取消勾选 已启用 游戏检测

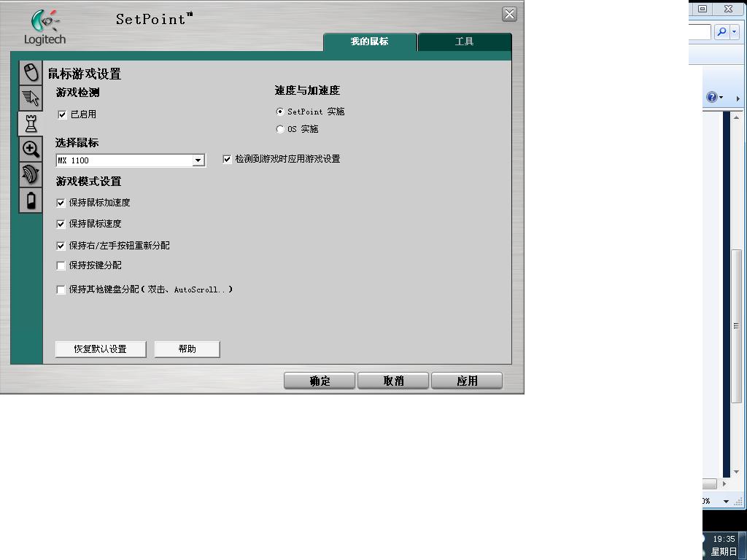coord(62,114)
